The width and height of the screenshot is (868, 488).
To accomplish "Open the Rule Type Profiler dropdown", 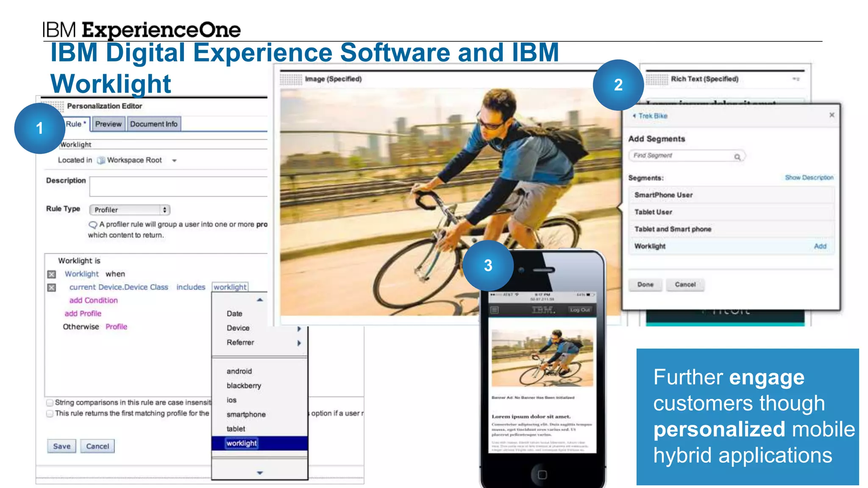I will (x=130, y=210).
